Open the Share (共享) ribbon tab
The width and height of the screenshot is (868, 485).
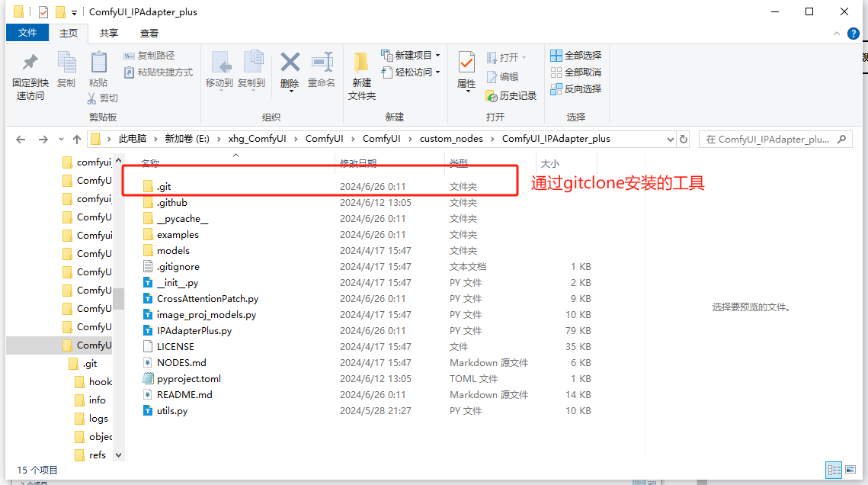point(109,33)
